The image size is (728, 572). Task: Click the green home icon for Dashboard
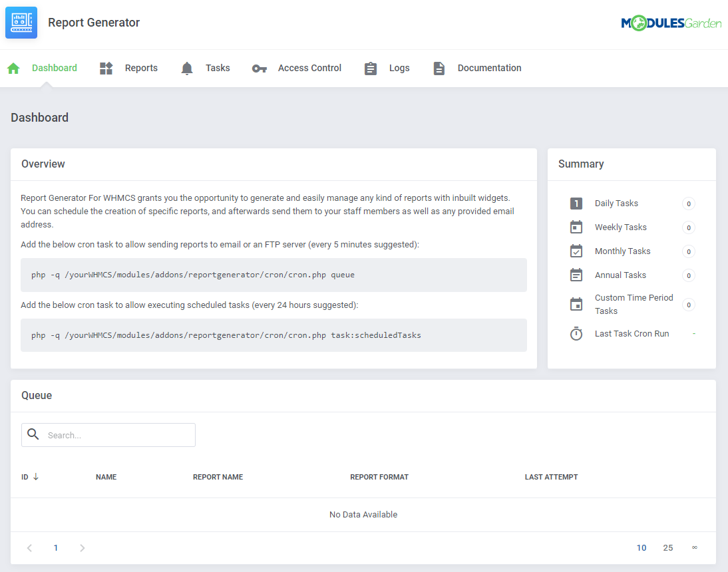pos(13,69)
